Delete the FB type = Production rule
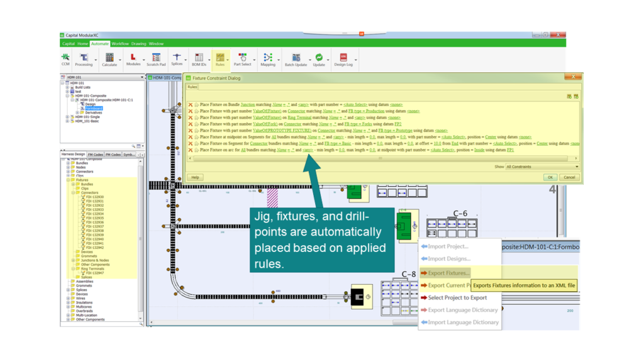The image size is (644, 362). point(191,111)
